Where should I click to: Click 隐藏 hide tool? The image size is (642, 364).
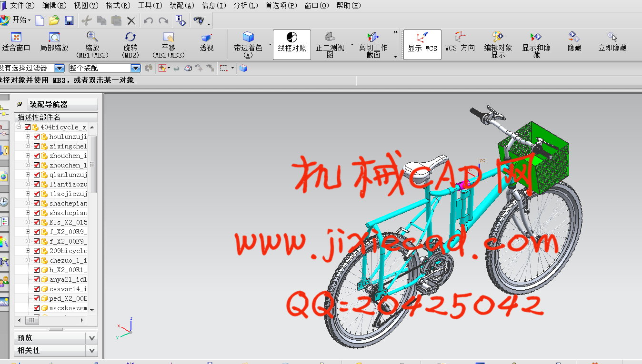pyautogui.click(x=574, y=42)
